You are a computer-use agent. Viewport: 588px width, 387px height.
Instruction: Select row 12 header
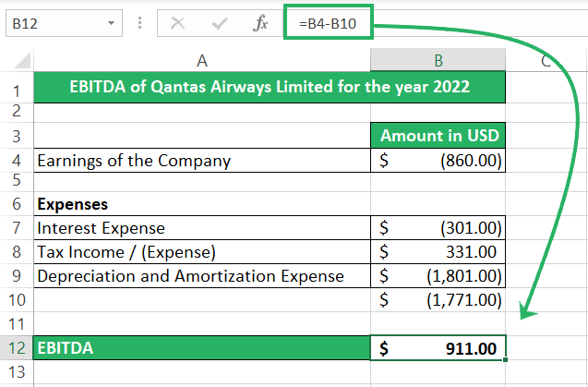(16, 348)
